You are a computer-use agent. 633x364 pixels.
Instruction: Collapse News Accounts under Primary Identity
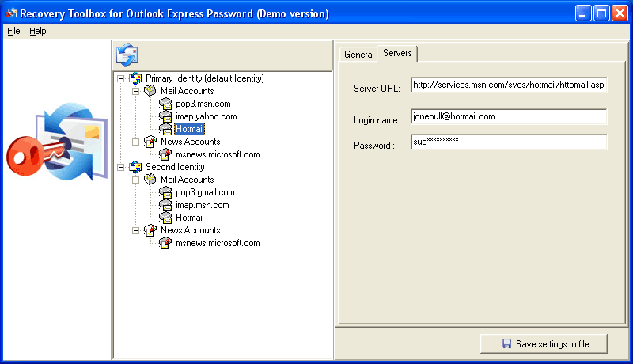pyautogui.click(x=135, y=142)
